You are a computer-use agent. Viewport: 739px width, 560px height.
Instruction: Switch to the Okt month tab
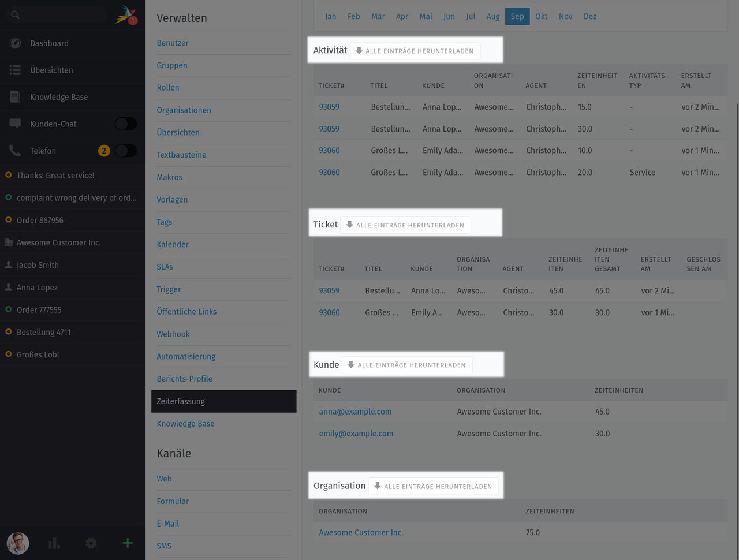click(x=541, y=16)
